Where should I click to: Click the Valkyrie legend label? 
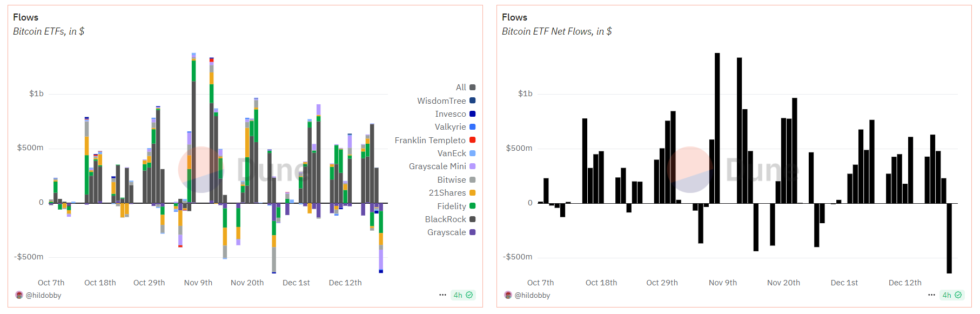click(x=450, y=127)
